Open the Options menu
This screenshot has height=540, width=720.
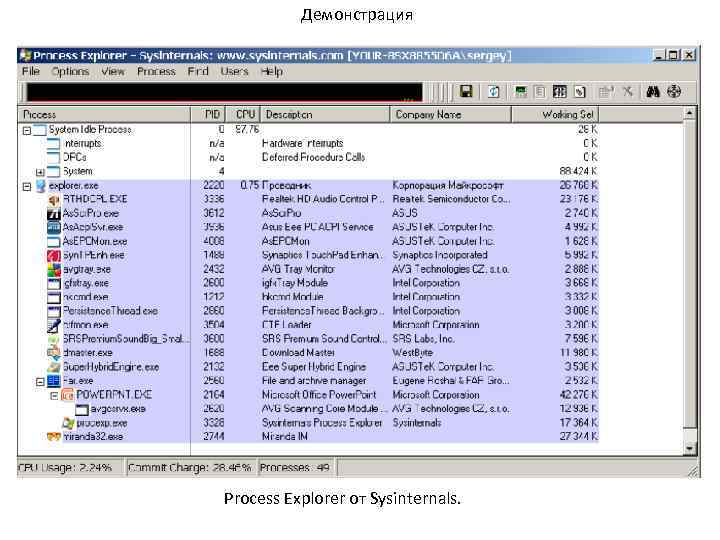pos(70,71)
